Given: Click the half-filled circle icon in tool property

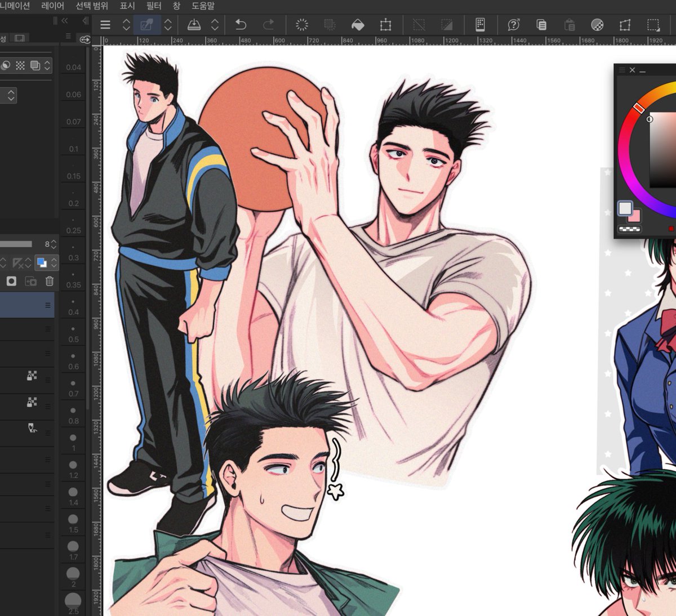Looking at the screenshot, I should (x=5, y=65).
